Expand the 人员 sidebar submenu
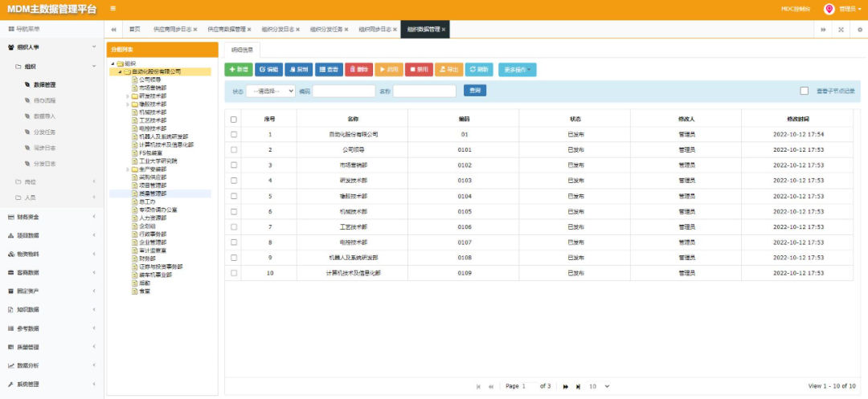This screenshot has height=399, width=868. [52, 197]
